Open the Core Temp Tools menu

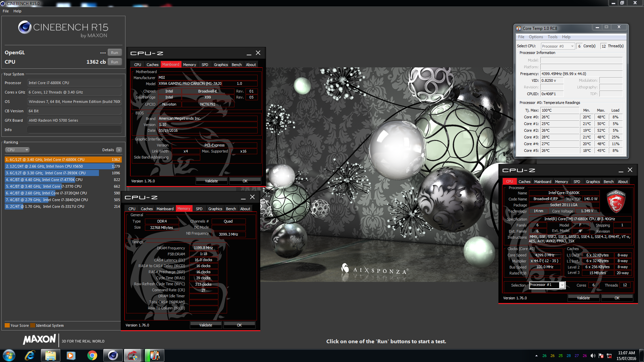(x=553, y=37)
